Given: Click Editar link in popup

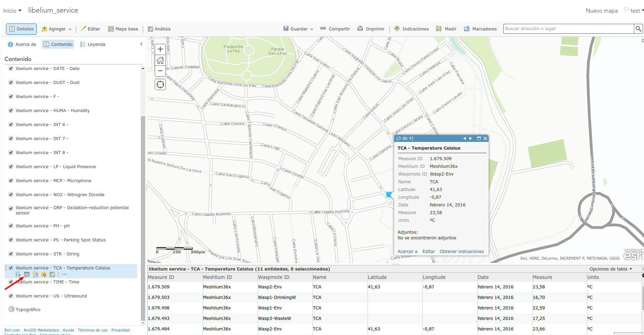Looking at the screenshot, I should [428, 251].
